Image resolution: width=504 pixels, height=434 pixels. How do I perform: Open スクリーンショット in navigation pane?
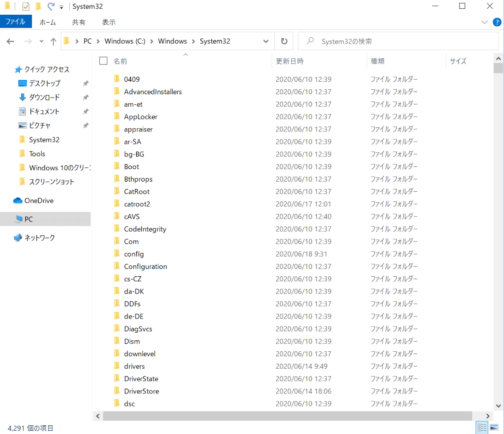pos(52,182)
